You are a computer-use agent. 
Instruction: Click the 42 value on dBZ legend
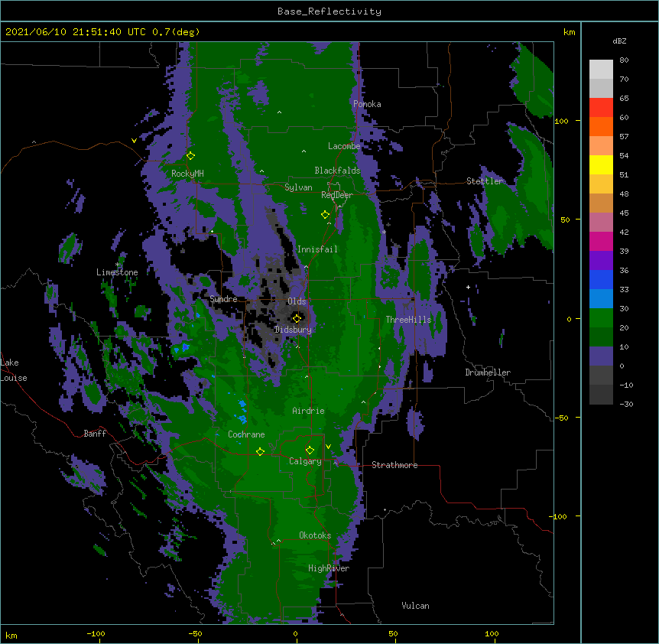[624, 232]
